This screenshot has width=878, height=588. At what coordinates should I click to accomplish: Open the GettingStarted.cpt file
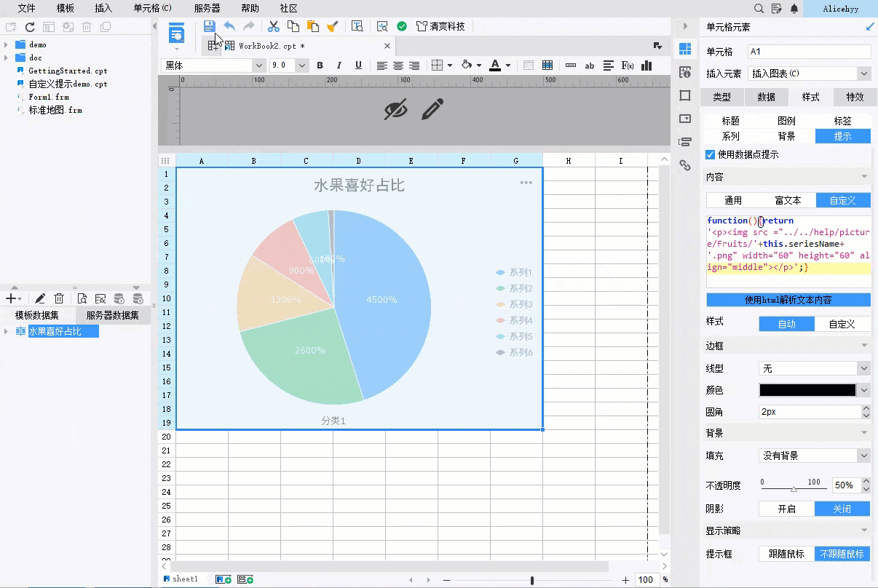tap(68, 71)
